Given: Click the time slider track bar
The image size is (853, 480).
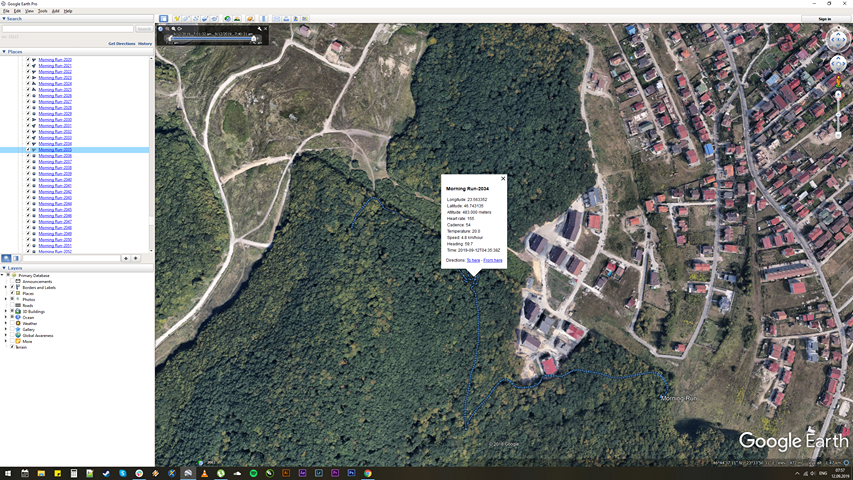Looking at the screenshot, I should pos(212,39).
